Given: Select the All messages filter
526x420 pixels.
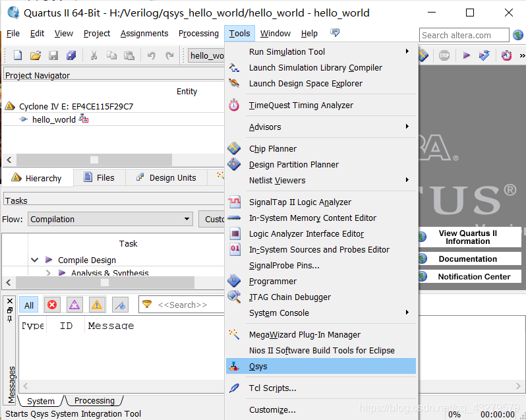Looking at the screenshot, I should (29, 305).
